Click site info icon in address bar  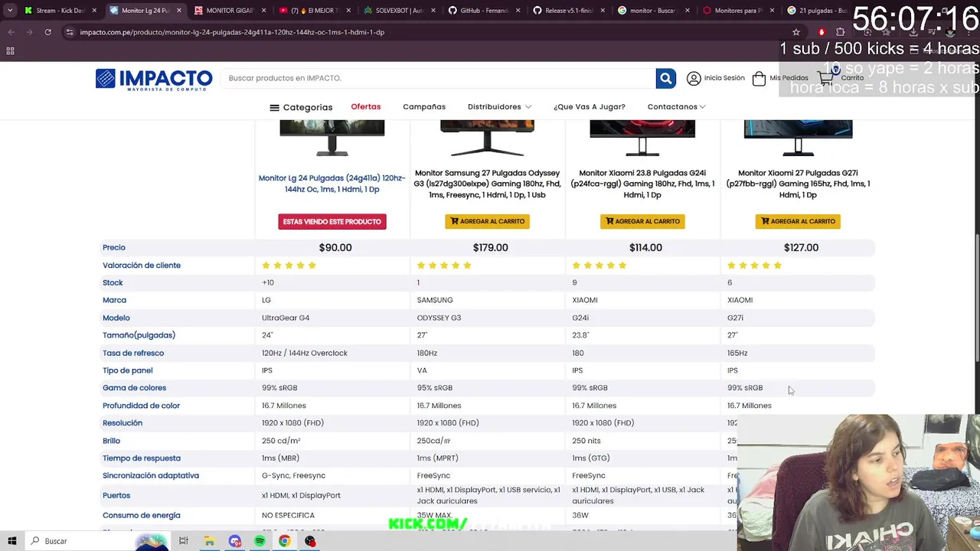[x=70, y=32]
